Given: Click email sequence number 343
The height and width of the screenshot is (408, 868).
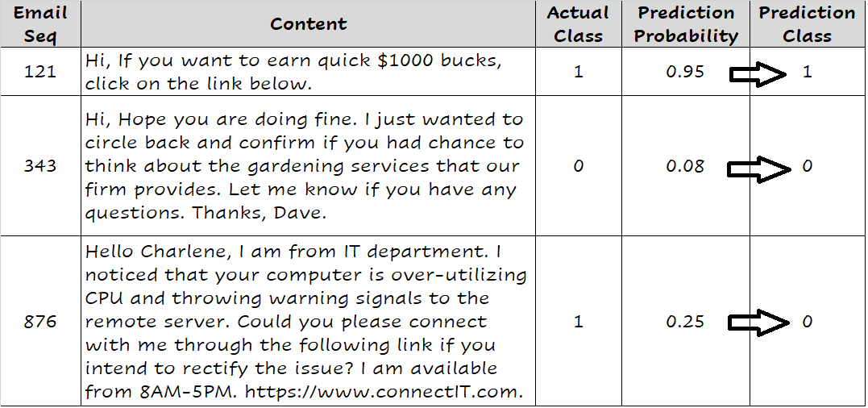Looking at the screenshot, I should [x=40, y=166].
